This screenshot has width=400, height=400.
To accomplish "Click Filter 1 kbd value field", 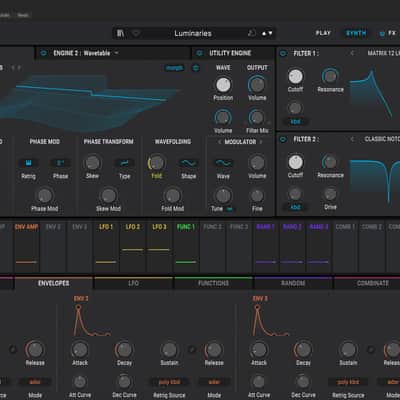I will pyautogui.click(x=295, y=122).
